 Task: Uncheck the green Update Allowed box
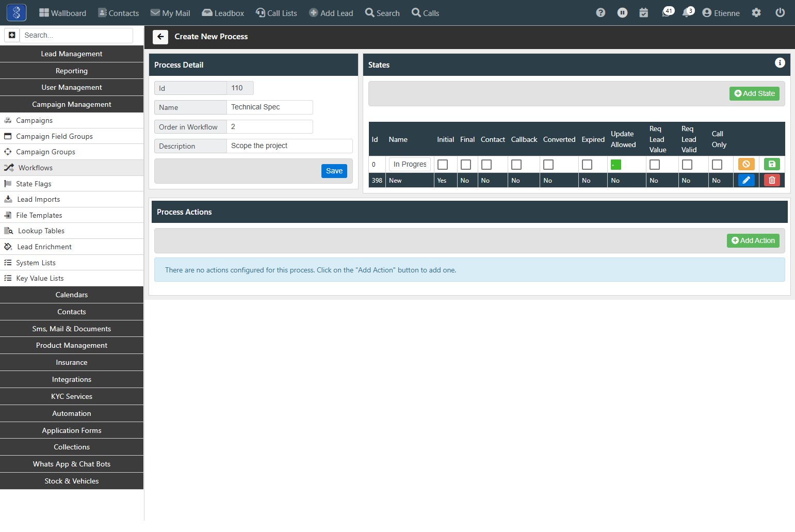[x=616, y=165]
